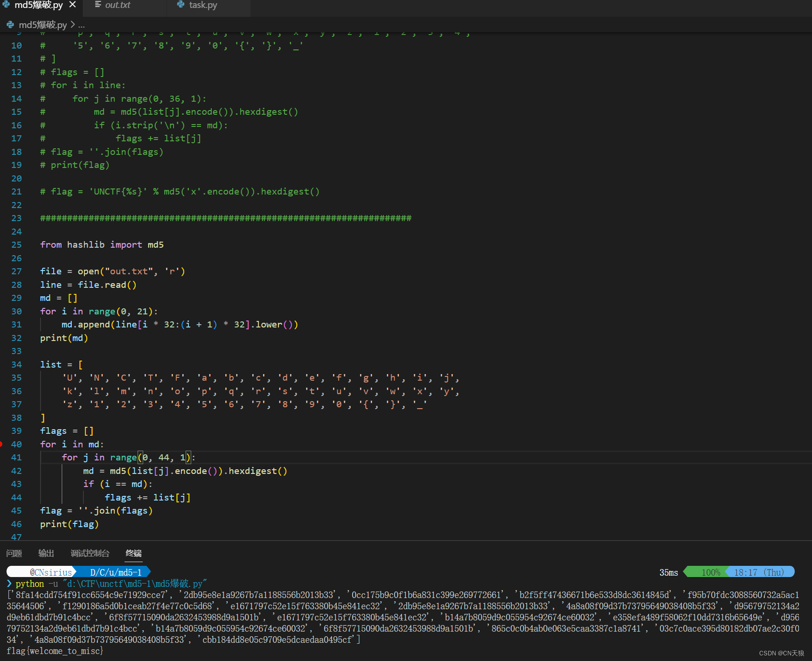The image size is (812, 661).
Task: Click the first md5 hash in terminal output
Action: click(90, 595)
